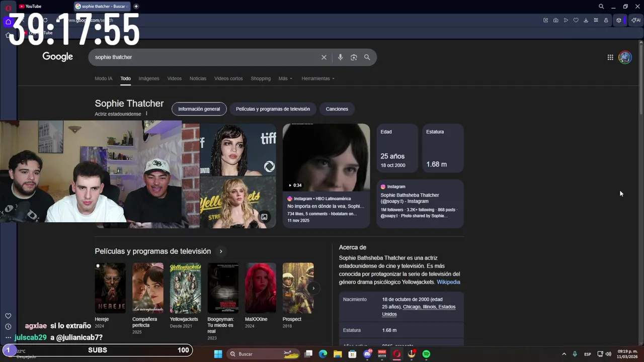Viewport: 644px width, 362px height.
Task: Open Google Lens image search icon
Action: [x=354, y=57]
